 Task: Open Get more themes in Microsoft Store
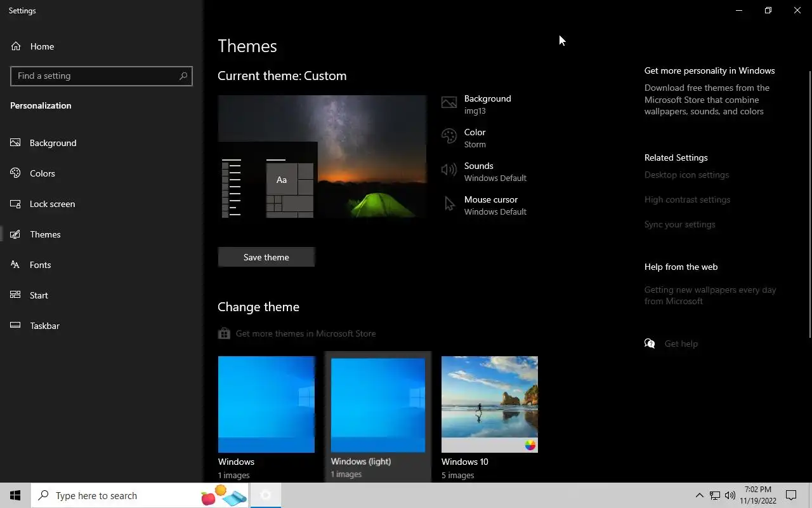[306, 333]
